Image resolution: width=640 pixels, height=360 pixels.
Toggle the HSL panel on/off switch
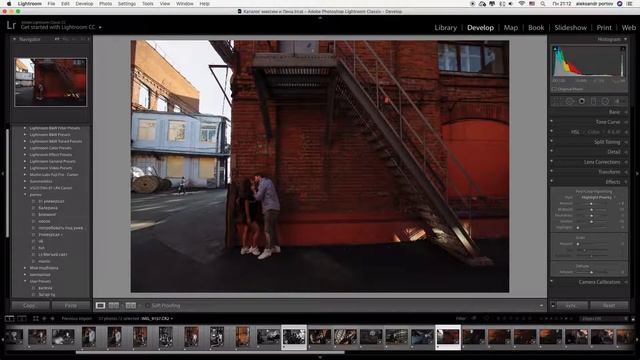pyautogui.click(x=551, y=132)
